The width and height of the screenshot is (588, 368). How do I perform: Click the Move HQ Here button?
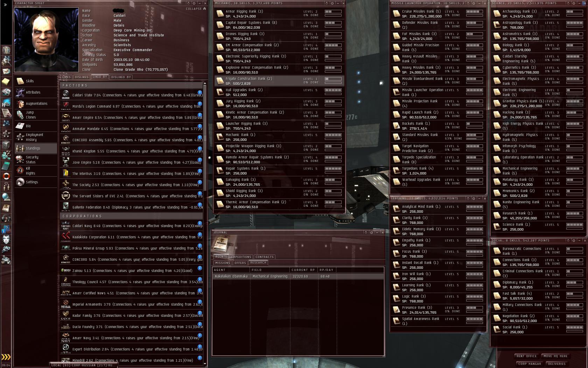(556, 356)
